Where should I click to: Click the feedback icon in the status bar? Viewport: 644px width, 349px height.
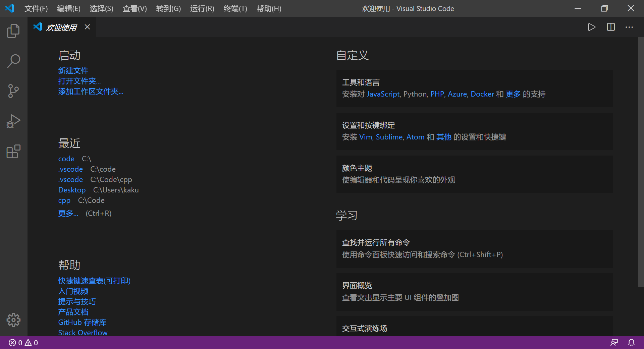pyautogui.click(x=614, y=342)
